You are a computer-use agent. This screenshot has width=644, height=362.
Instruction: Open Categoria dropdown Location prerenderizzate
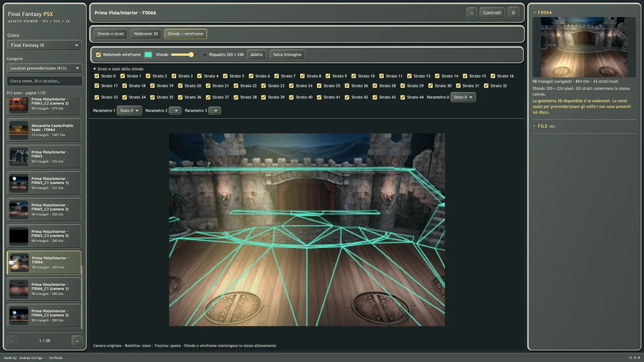click(44, 68)
